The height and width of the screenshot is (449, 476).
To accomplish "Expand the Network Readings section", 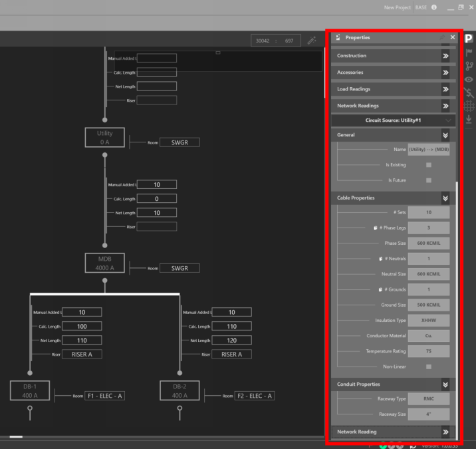I will coord(445,106).
